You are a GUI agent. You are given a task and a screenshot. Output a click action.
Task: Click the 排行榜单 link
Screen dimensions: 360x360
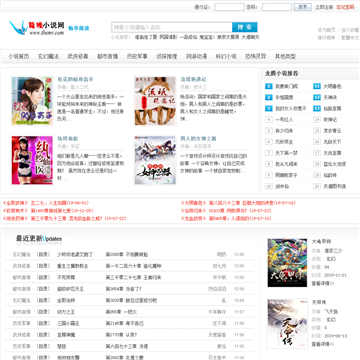[x=326, y=38]
